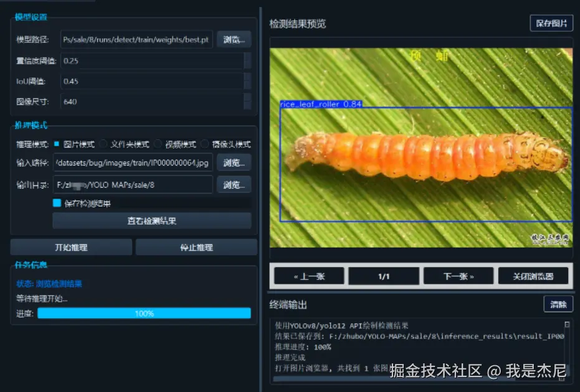
Task: Go to the previous image with 上一张
Action: pos(308,275)
